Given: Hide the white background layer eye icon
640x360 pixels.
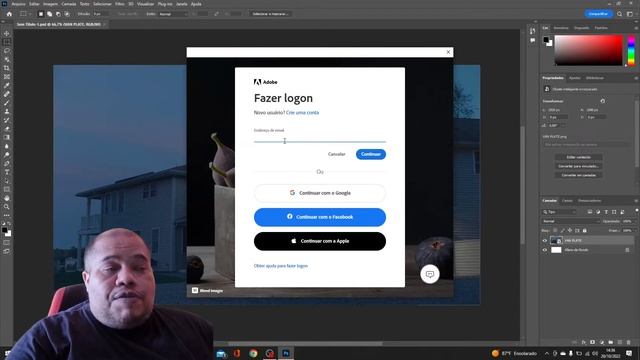Looking at the screenshot, I should click(544, 250).
